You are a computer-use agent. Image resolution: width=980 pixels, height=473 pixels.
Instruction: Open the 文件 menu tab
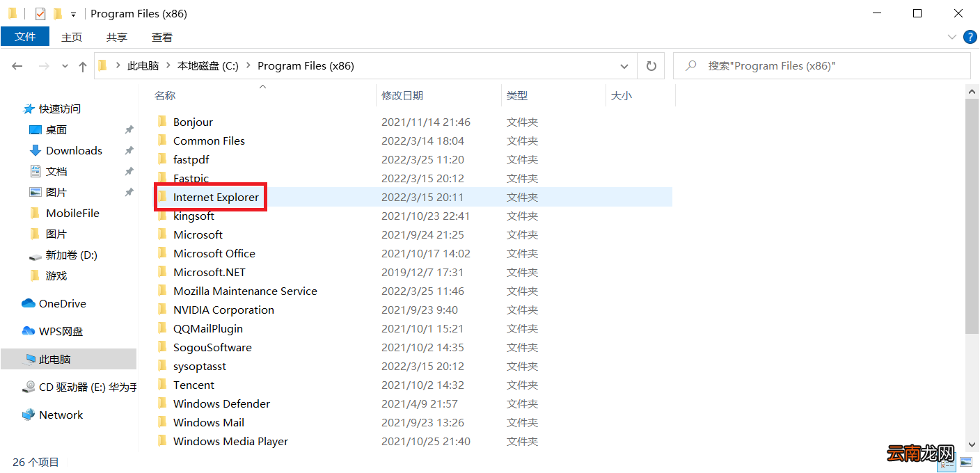click(x=25, y=36)
